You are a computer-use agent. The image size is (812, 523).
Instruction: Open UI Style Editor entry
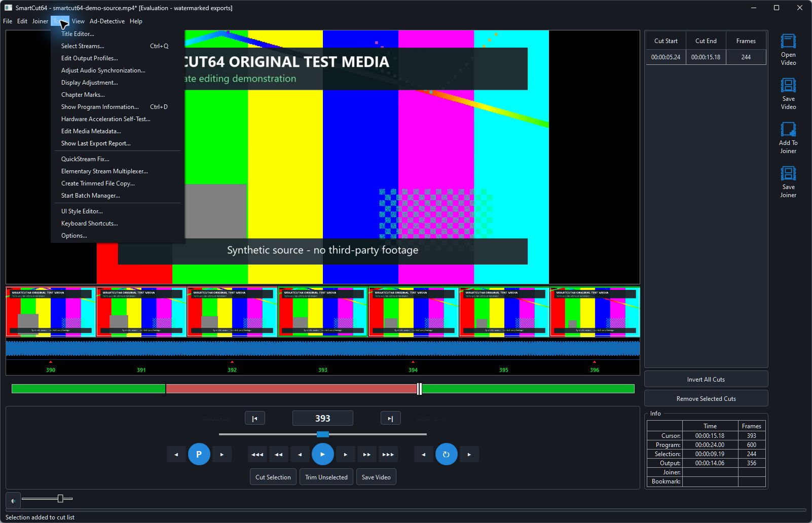click(118, 211)
